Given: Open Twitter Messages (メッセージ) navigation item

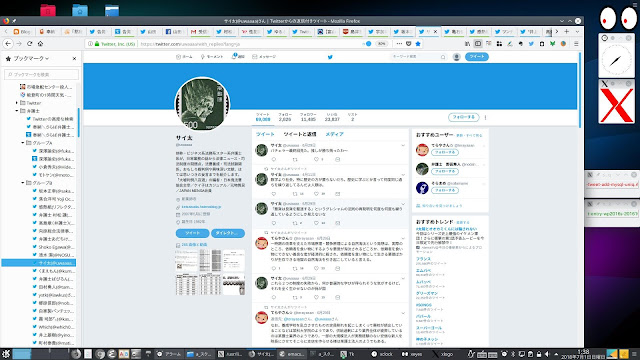Looking at the screenshot, I should [264, 57].
